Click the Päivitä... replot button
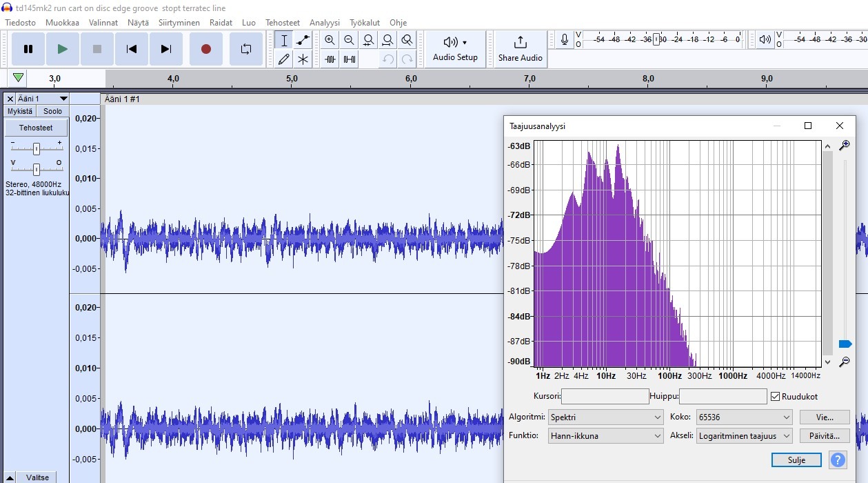Screen dimensions: 868x483 coord(825,436)
